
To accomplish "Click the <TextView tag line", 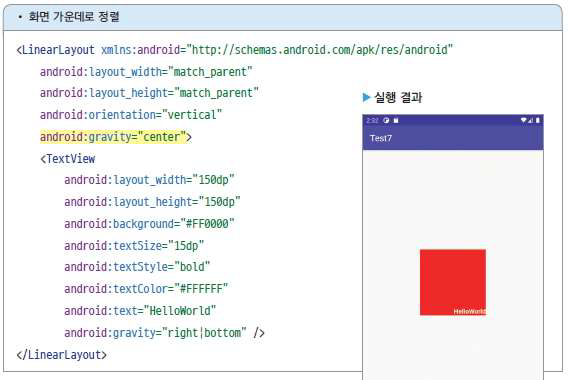I will coord(67,159).
